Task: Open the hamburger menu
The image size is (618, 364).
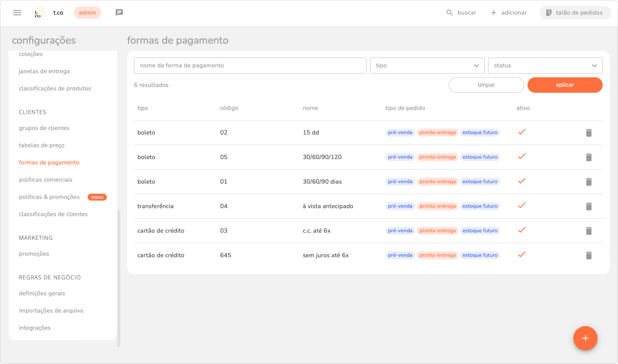Action: 17,13
